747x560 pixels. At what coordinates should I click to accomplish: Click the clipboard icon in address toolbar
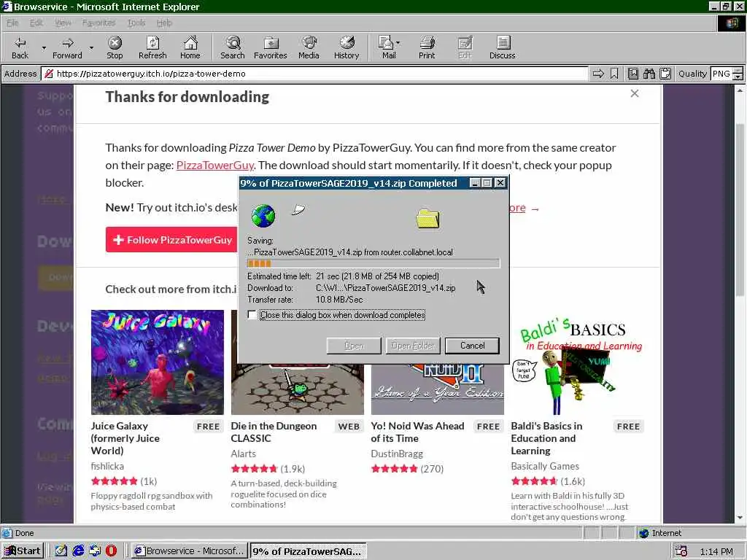pos(665,74)
